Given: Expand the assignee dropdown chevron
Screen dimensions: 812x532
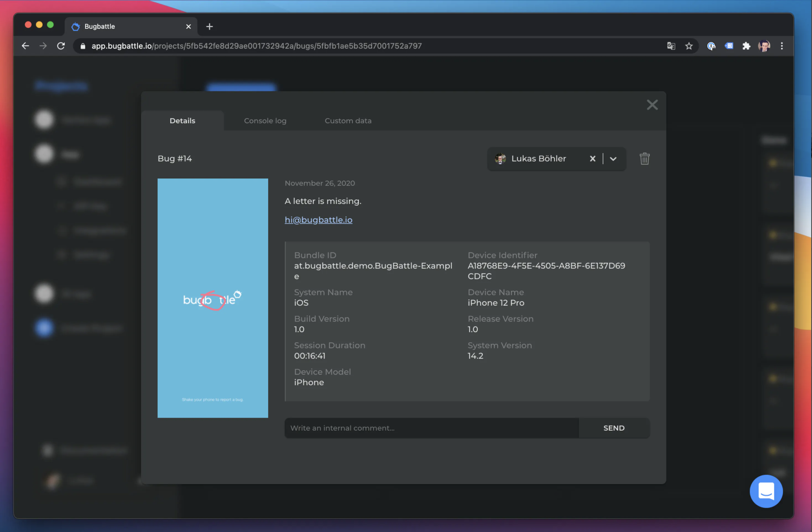Looking at the screenshot, I should (613, 159).
